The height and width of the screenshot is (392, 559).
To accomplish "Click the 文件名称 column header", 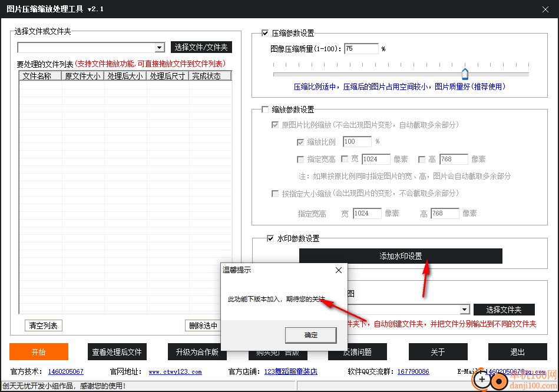I will tap(40, 76).
